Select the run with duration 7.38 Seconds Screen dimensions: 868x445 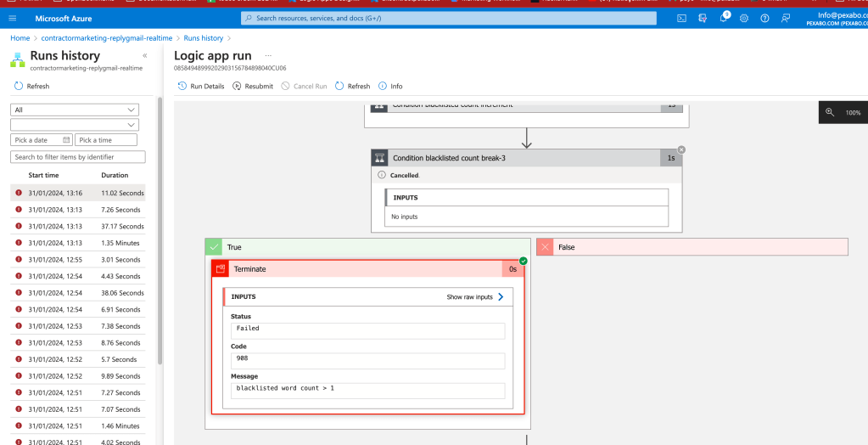pyautogui.click(x=78, y=326)
